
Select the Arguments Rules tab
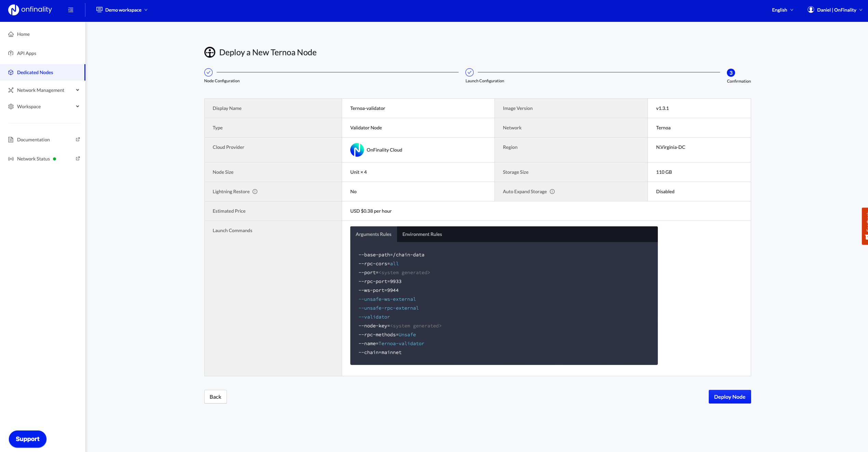pyautogui.click(x=373, y=234)
